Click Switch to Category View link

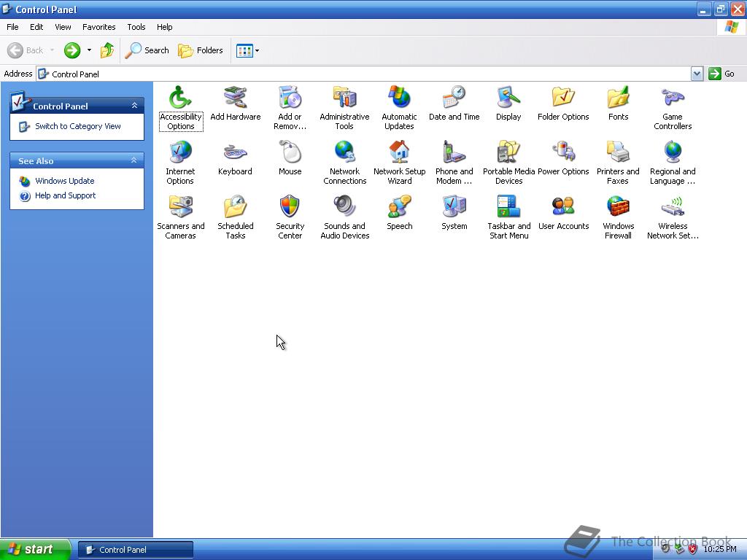(x=77, y=126)
